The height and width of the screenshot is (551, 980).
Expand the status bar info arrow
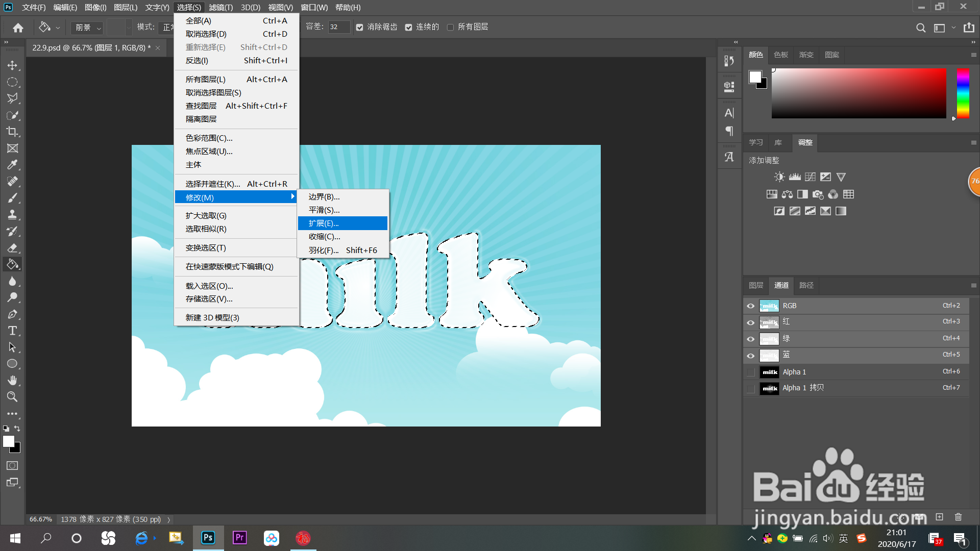tap(168, 519)
